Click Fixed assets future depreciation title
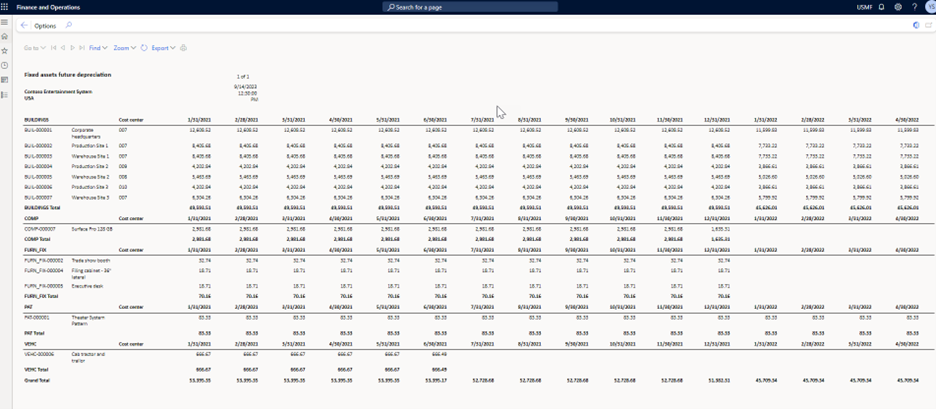The width and height of the screenshot is (936, 409). click(x=67, y=75)
